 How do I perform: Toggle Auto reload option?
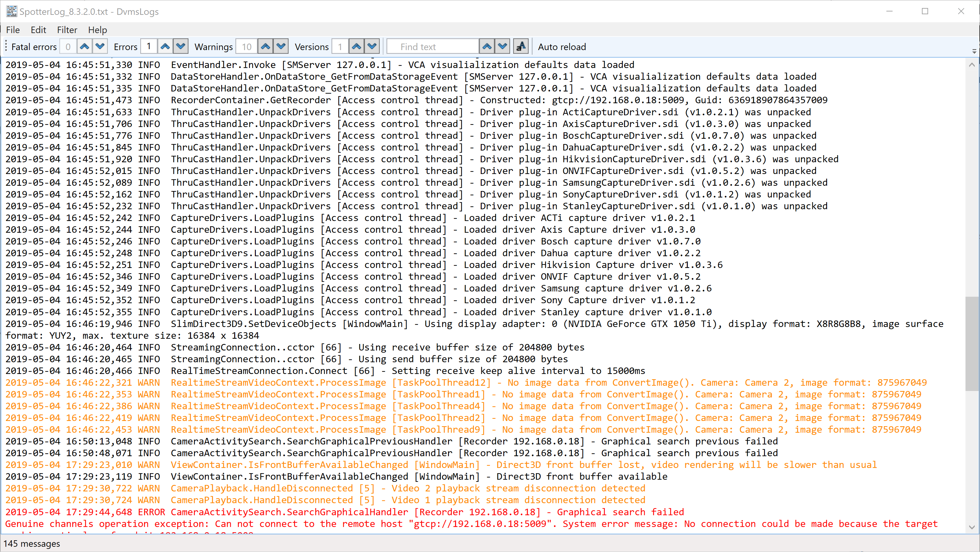[561, 47]
